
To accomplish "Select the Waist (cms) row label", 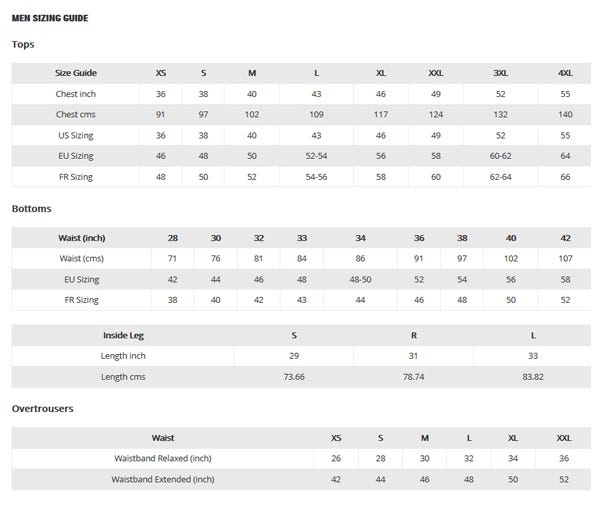I will 82,259.
